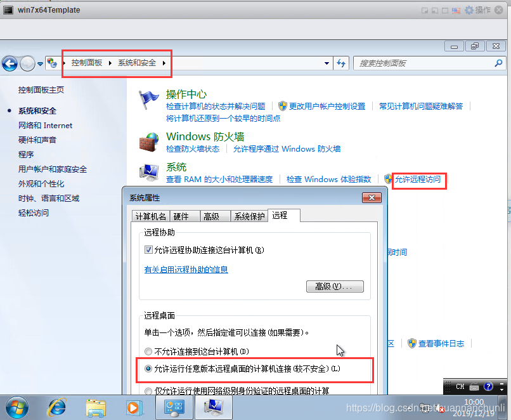Screen dimensions: 511x420
Task: Open 查看事件日志 link
Action: click(441, 344)
